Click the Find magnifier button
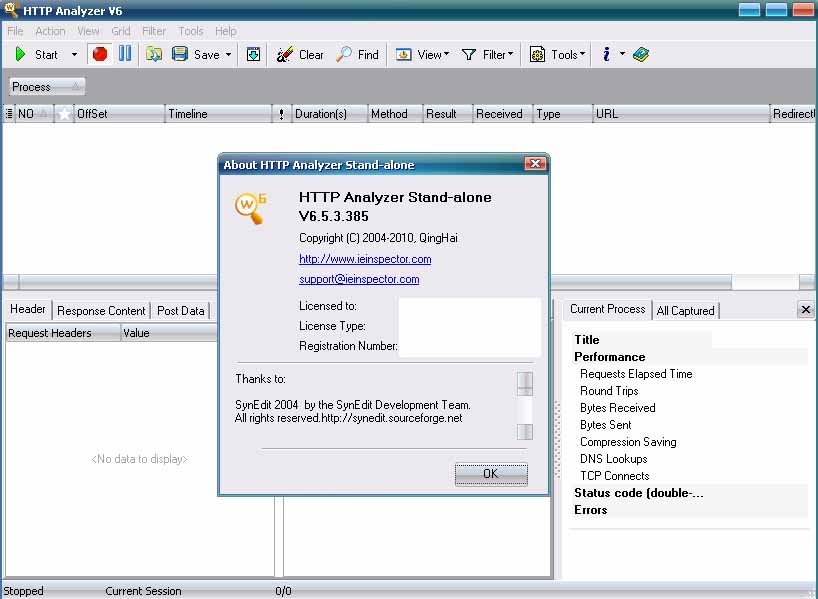This screenshot has width=818, height=599. [358, 54]
